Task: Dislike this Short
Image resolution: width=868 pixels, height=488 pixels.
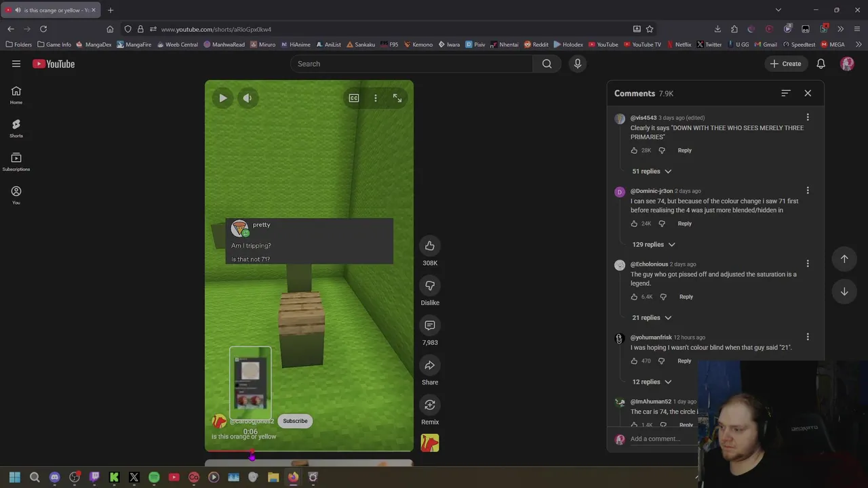Action: tap(430, 285)
